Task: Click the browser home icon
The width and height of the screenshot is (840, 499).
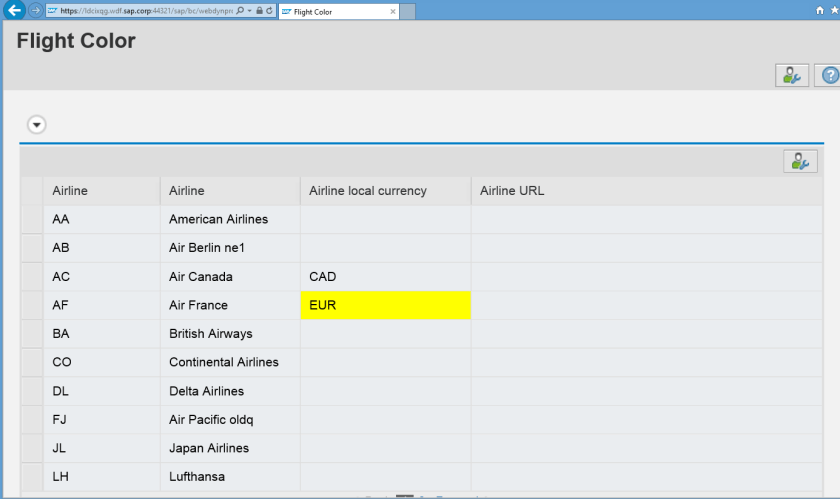Action: pyautogui.click(x=820, y=10)
